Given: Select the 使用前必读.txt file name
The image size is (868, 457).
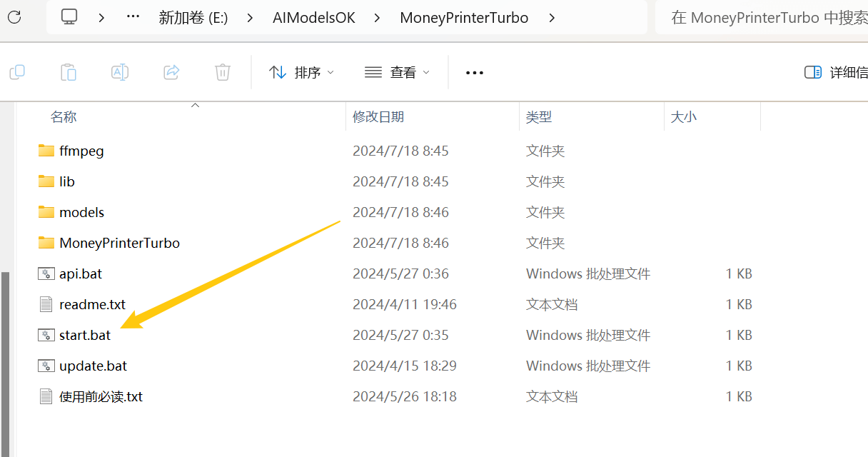Looking at the screenshot, I should click(x=101, y=397).
